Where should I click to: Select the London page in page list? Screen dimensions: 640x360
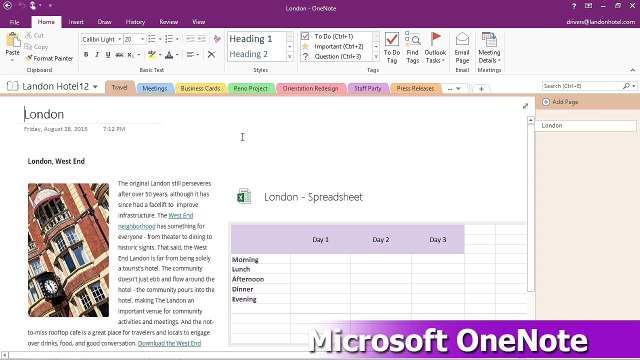click(586, 126)
